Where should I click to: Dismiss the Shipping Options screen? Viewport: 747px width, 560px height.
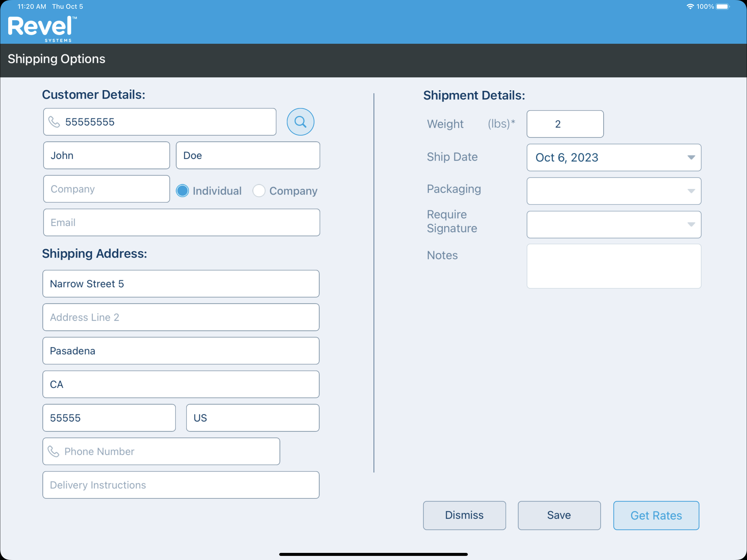point(464,515)
